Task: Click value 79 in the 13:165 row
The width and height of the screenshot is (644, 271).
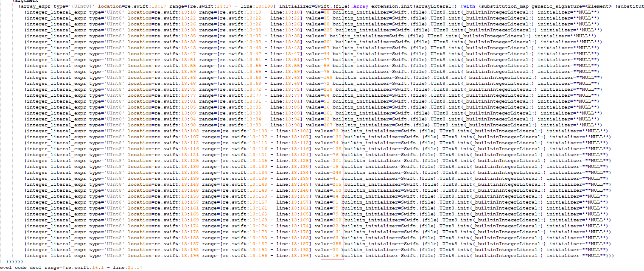Action: [x=335, y=214]
